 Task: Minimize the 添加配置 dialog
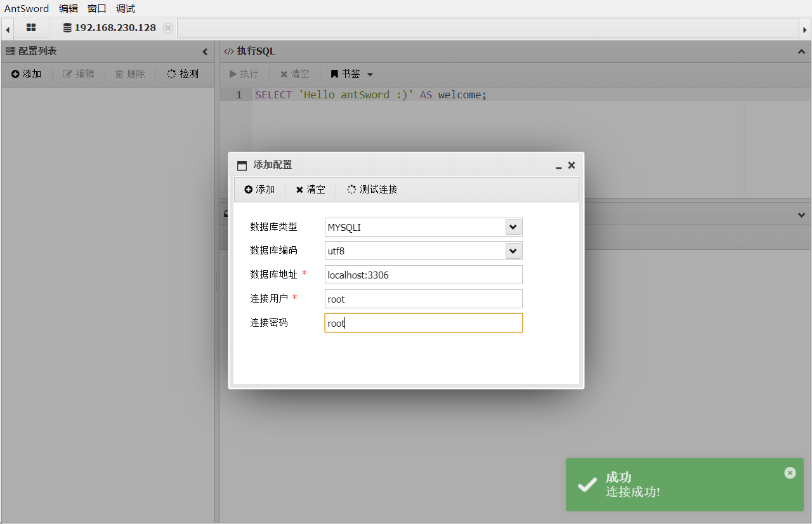(x=559, y=166)
